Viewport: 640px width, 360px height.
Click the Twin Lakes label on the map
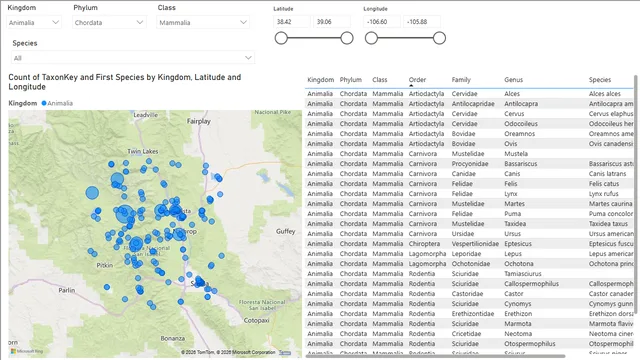[x=143, y=151]
